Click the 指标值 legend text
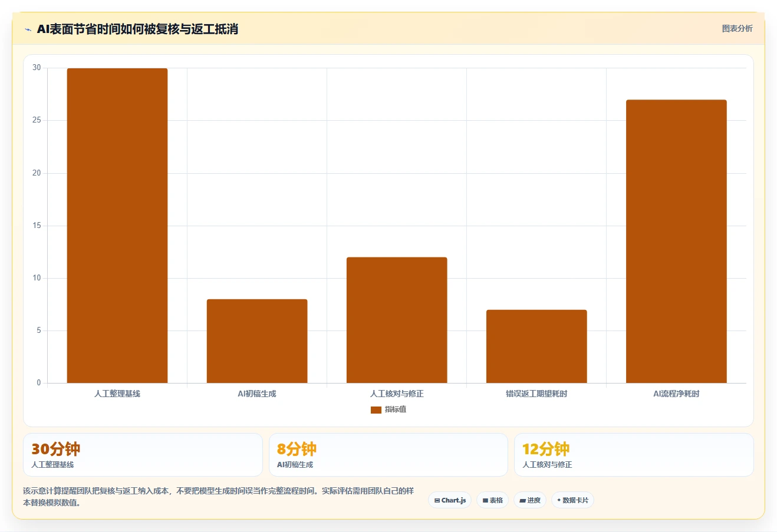This screenshot has width=777, height=532. [396, 409]
